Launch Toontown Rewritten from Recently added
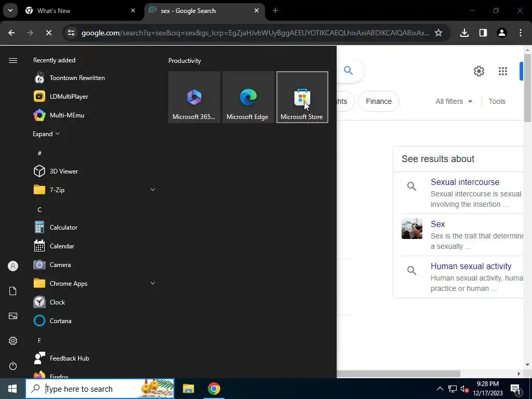This screenshot has height=399, width=532. pyautogui.click(x=94, y=78)
